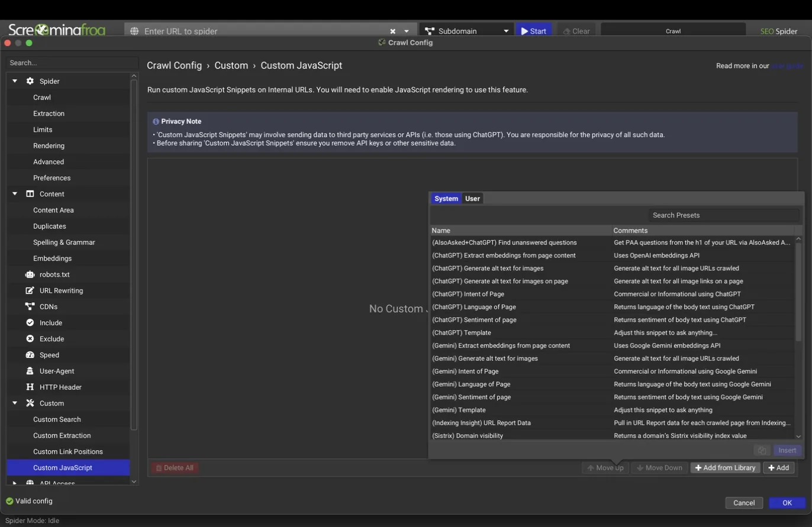Viewport: 812px width, 527px height.
Task: Switch to the System presets tab
Action: 446,199
